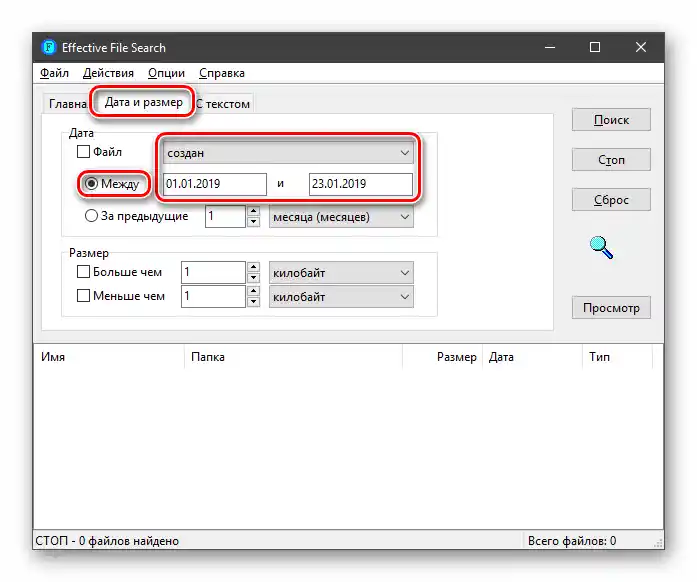The height and width of the screenshot is (582, 697).
Task: Click the Больше чем number field
Action: pos(213,272)
